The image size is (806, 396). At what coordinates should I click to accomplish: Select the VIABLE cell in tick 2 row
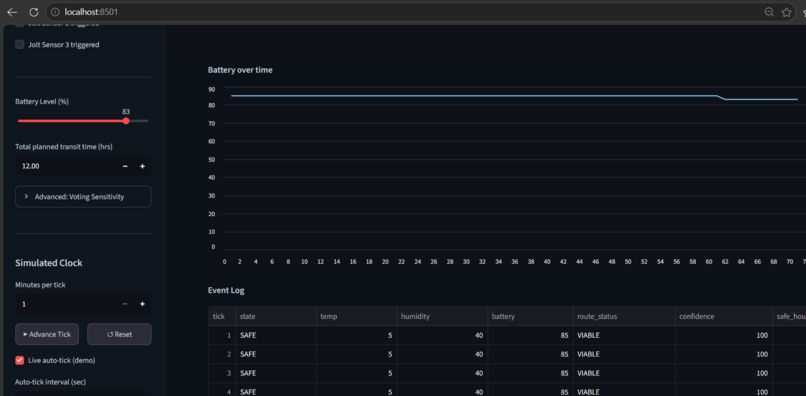(x=624, y=354)
